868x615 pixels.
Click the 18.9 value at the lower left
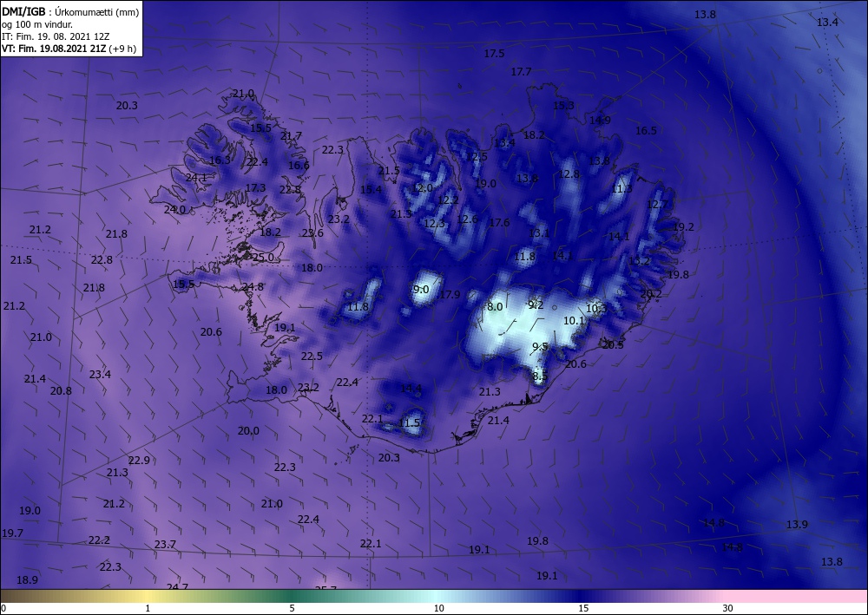pos(27,580)
